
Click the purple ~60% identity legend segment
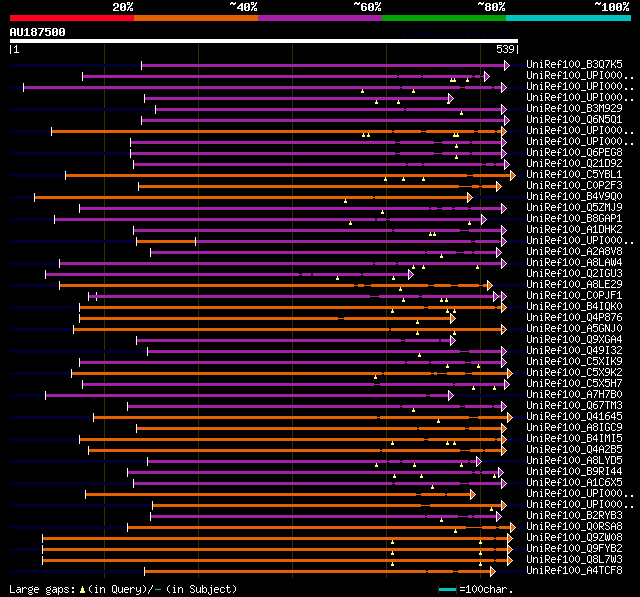point(320,18)
